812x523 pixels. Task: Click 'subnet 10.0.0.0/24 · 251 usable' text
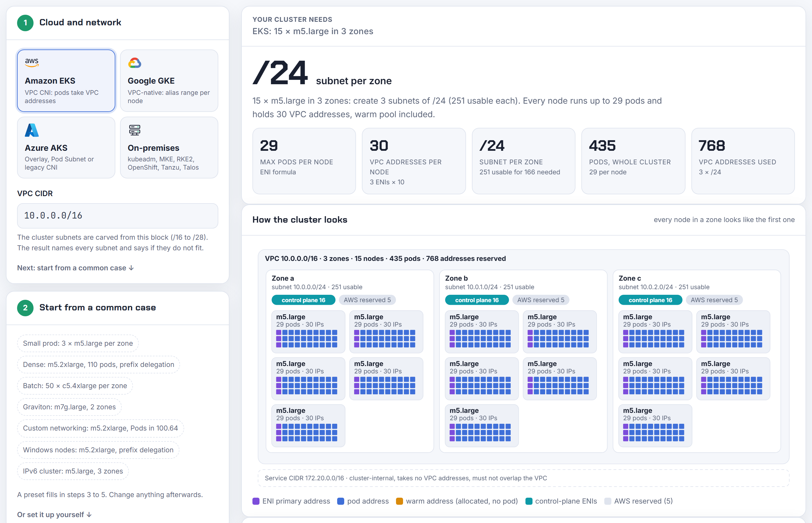[317, 287]
